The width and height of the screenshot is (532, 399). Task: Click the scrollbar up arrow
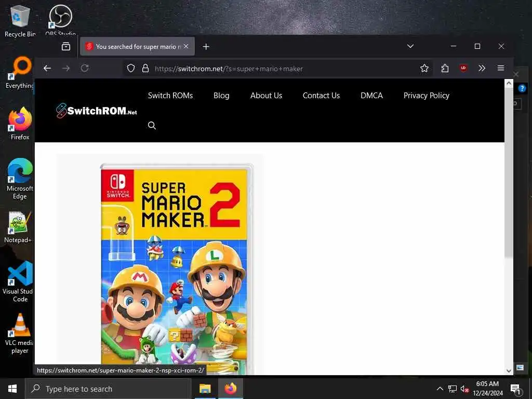[509, 84]
